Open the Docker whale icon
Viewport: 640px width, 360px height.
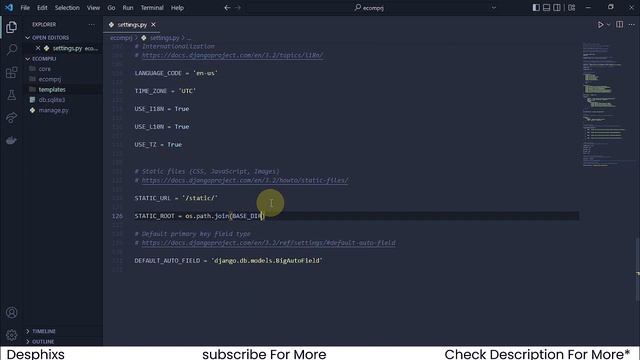(11, 140)
